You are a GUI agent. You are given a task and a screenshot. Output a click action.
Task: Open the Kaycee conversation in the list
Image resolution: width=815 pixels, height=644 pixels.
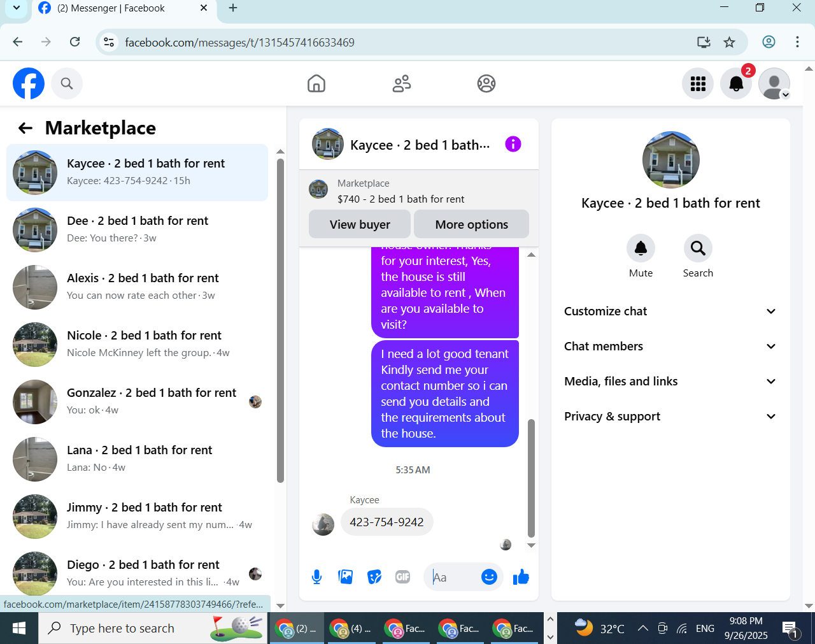137,173
